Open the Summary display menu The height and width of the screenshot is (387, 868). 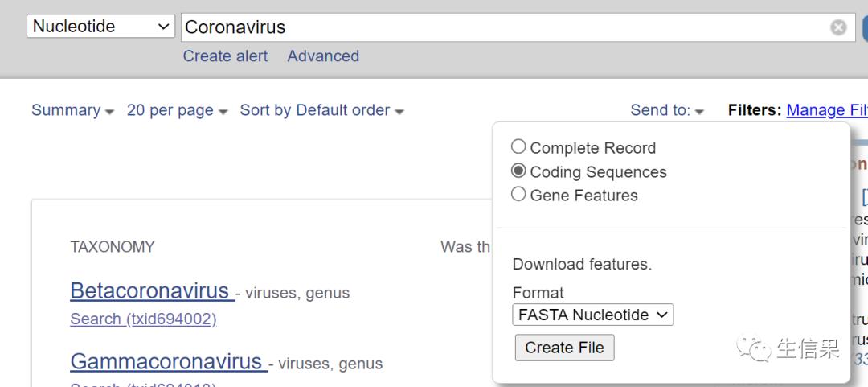(72, 110)
